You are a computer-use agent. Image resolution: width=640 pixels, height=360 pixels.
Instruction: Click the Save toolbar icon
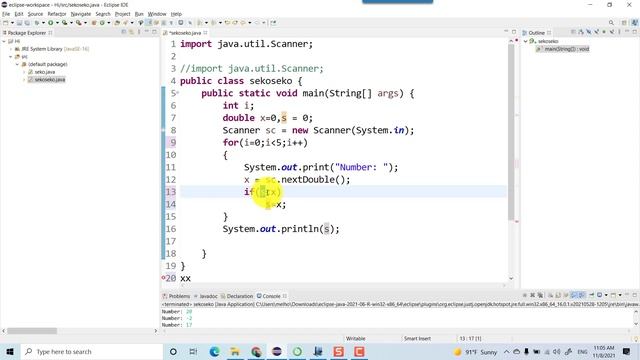[x=19, y=23]
